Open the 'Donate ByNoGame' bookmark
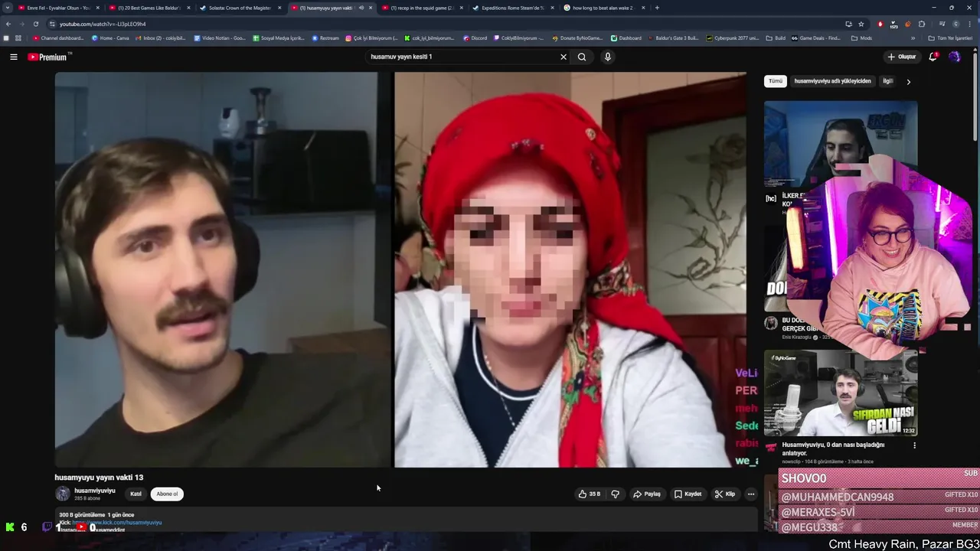 pos(577,38)
